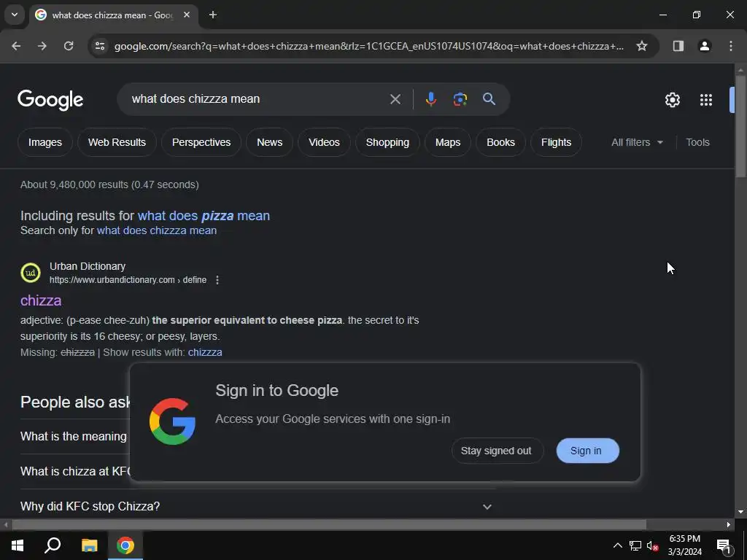Start voice search with microphone
The image size is (747, 560).
click(x=430, y=99)
